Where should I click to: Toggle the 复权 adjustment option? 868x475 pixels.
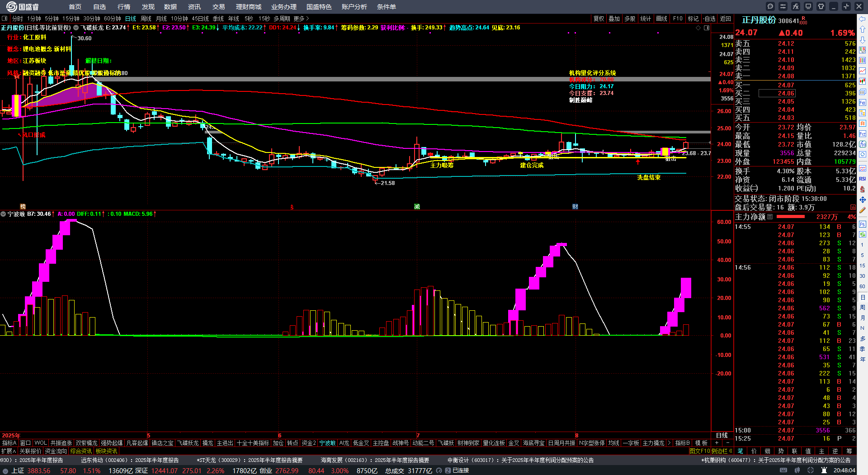click(x=599, y=19)
